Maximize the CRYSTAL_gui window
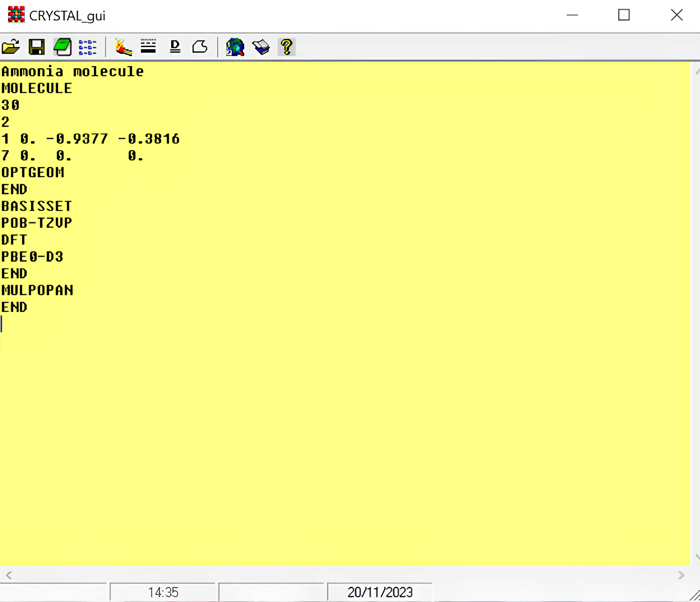 (624, 15)
